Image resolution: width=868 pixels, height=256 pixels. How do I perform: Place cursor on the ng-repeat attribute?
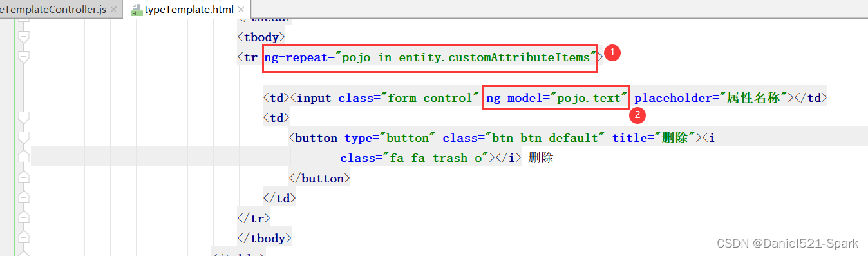[295, 57]
